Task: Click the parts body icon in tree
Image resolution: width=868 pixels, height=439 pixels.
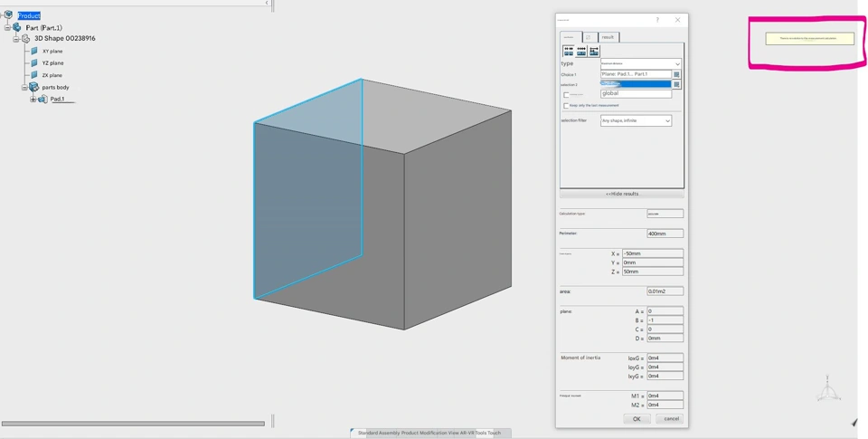Action: [x=33, y=87]
